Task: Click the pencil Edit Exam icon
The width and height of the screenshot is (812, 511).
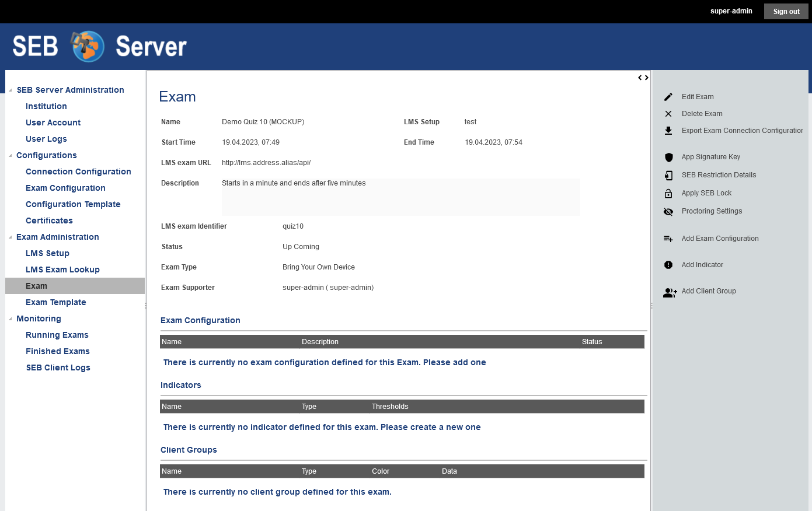Action: coord(668,97)
